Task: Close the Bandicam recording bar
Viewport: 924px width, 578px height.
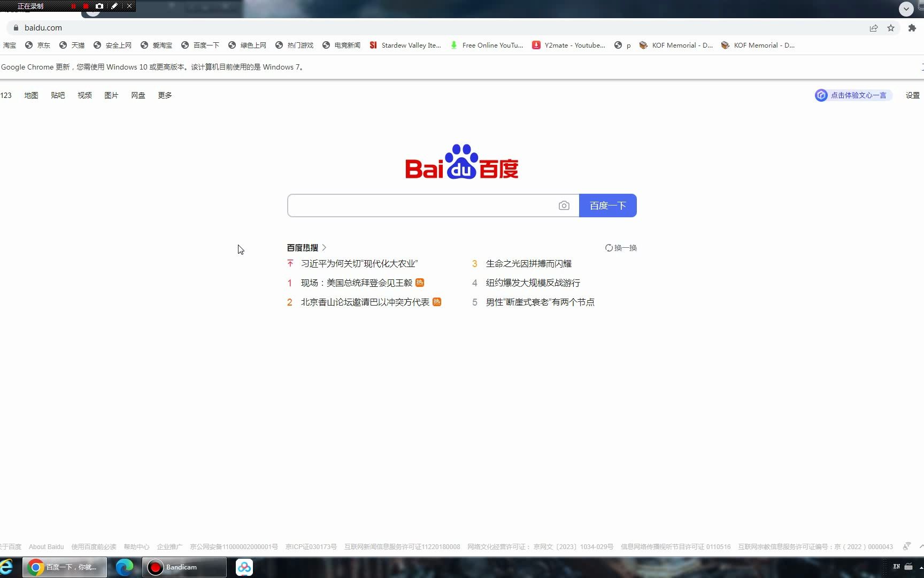Action: tap(129, 6)
